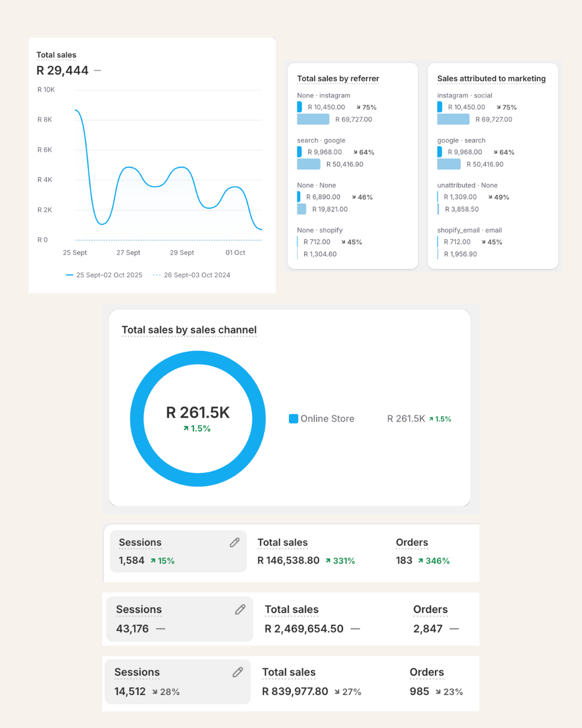This screenshot has width=582, height=728.
Task: Select the Orders metric showing 2,847
Action: click(x=430, y=610)
